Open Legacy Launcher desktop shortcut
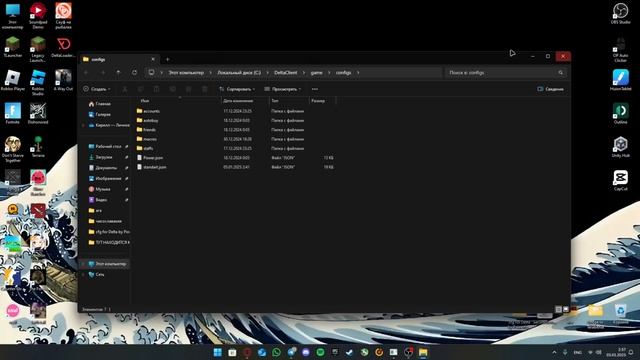The image size is (640, 360). (x=38, y=49)
